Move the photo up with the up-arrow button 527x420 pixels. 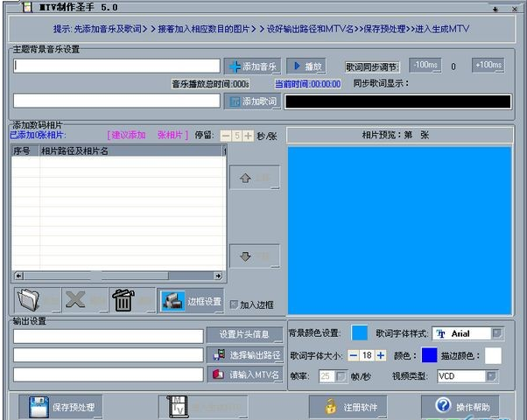click(x=255, y=178)
